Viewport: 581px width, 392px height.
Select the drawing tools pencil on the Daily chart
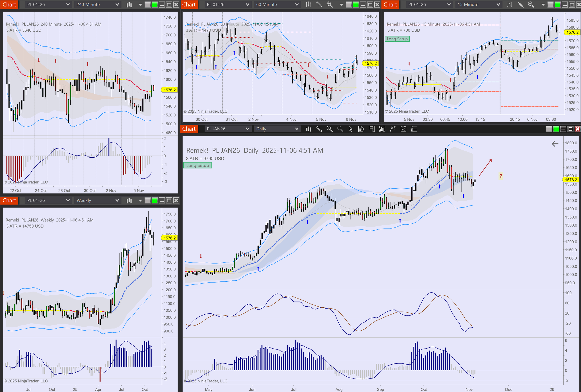pyautogui.click(x=319, y=129)
